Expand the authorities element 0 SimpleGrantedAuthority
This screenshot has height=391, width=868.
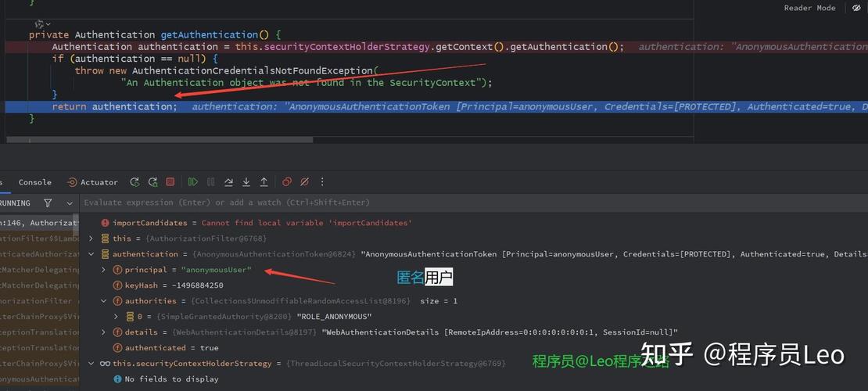tap(116, 317)
